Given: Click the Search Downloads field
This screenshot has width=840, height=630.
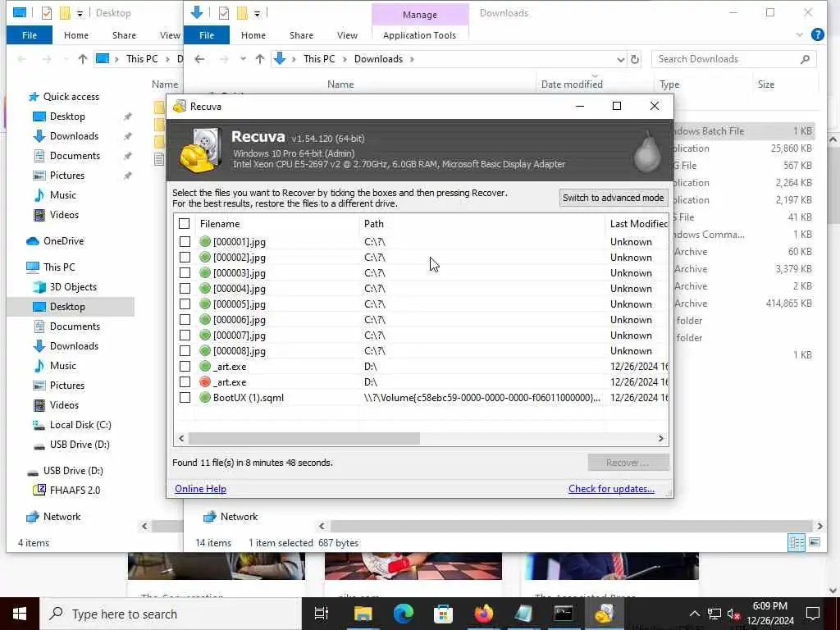Looking at the screenshot, I should pos(733,59).
